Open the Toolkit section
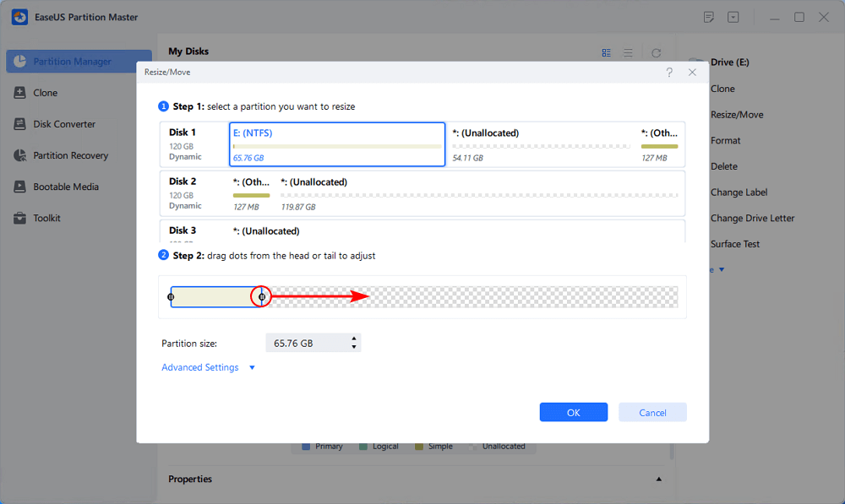This screenshot has height=504, width=845. point(46,218)
